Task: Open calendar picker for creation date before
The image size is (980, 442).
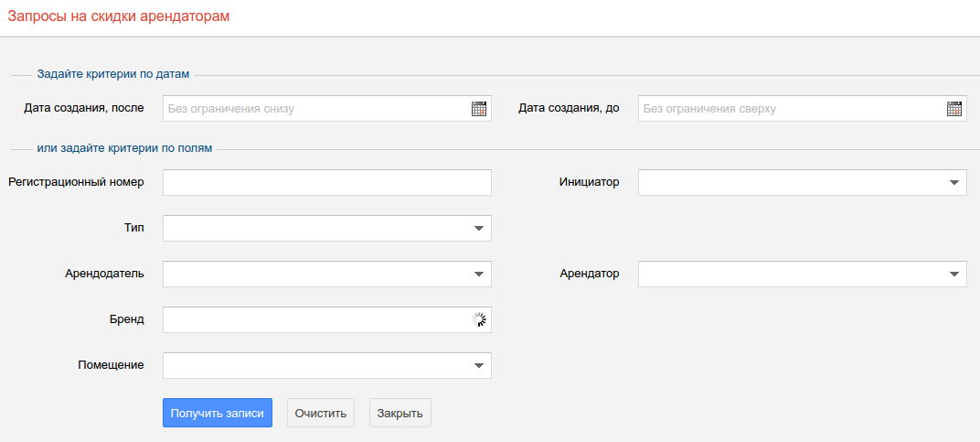Action: point(954,109)
